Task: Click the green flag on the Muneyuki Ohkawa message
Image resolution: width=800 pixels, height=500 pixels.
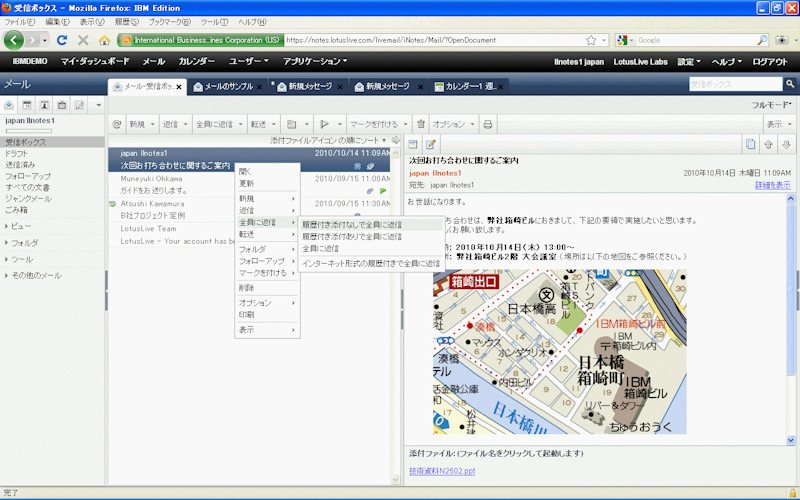Action: coord(383,191)
